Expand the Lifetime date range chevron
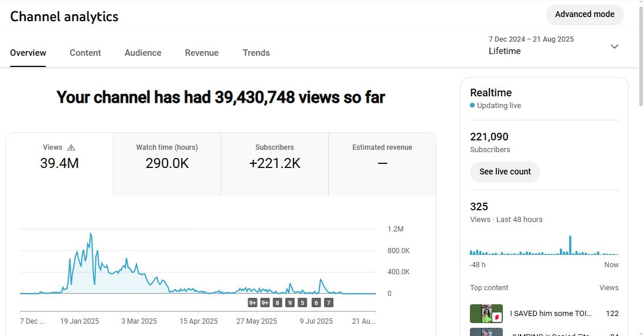 [x=615, y=46]
